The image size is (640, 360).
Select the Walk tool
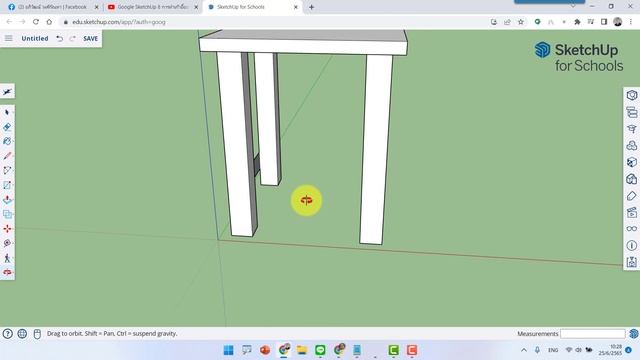point(7,258)
